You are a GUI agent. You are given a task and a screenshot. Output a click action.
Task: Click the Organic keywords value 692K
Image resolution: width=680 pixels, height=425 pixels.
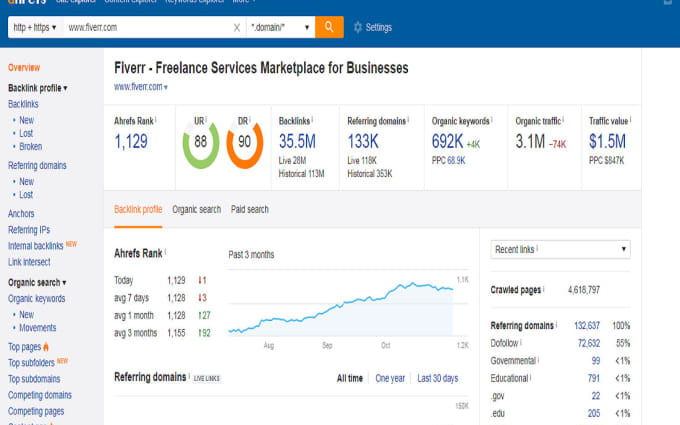coord(448,141)
